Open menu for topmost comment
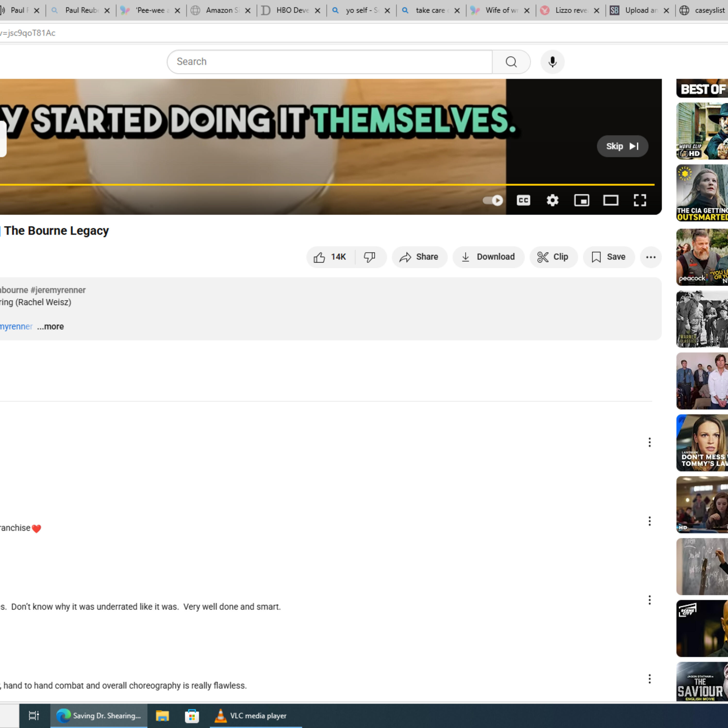The height and width of the screenshot is (728, 728). [649, 442]
